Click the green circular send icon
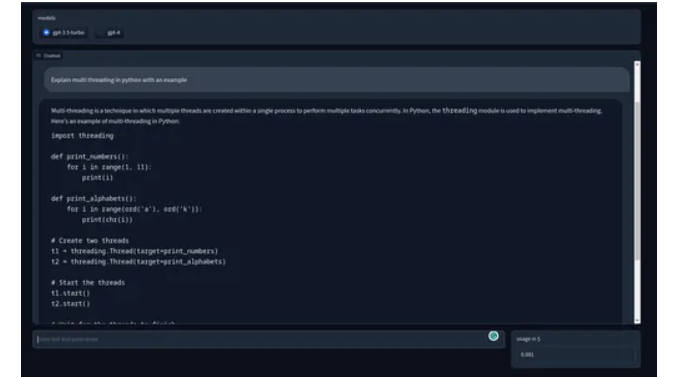Viewport: 680px width, 378px height. (x=493, y=336)
